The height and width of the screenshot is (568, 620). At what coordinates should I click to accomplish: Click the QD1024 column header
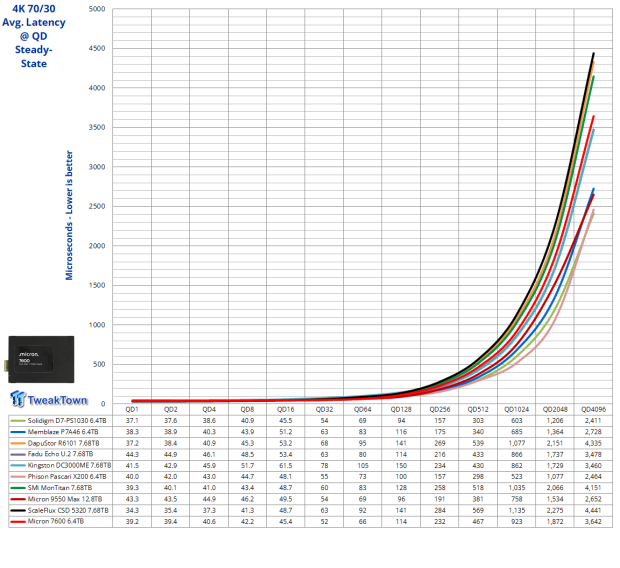[x=516, y=409]
